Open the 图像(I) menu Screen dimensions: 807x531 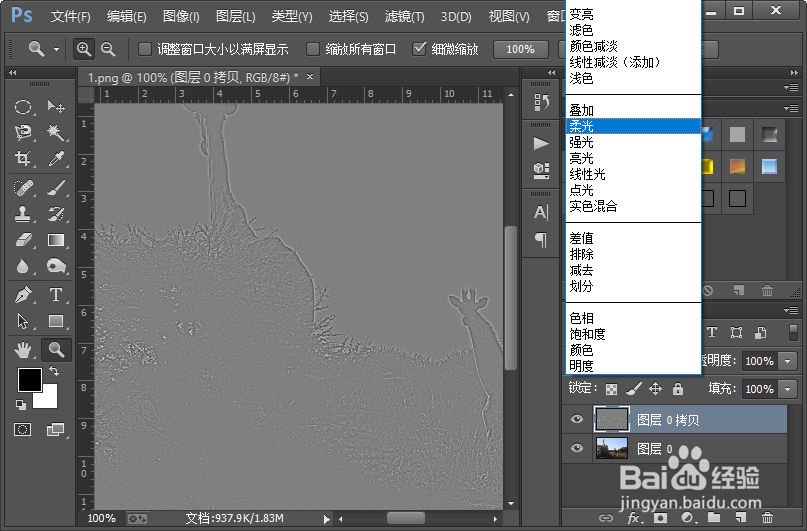pyautogui.click(x=181, y=16)
